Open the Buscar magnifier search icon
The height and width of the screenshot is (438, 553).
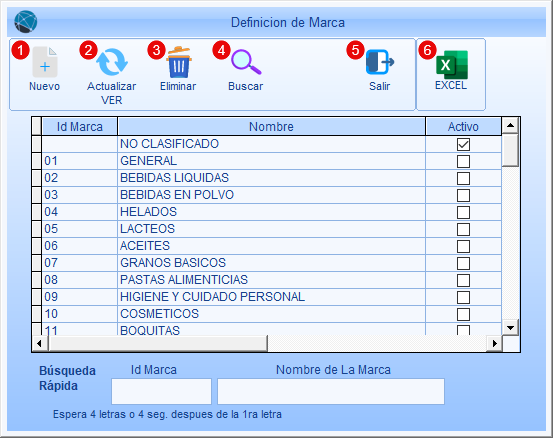point(246,62)
